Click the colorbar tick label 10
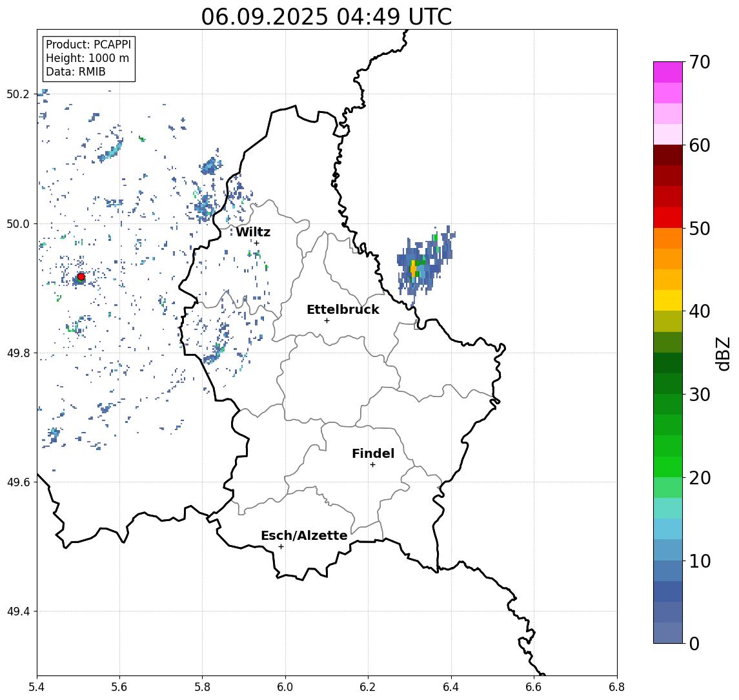The image size is (739, 700). [700, 561]
